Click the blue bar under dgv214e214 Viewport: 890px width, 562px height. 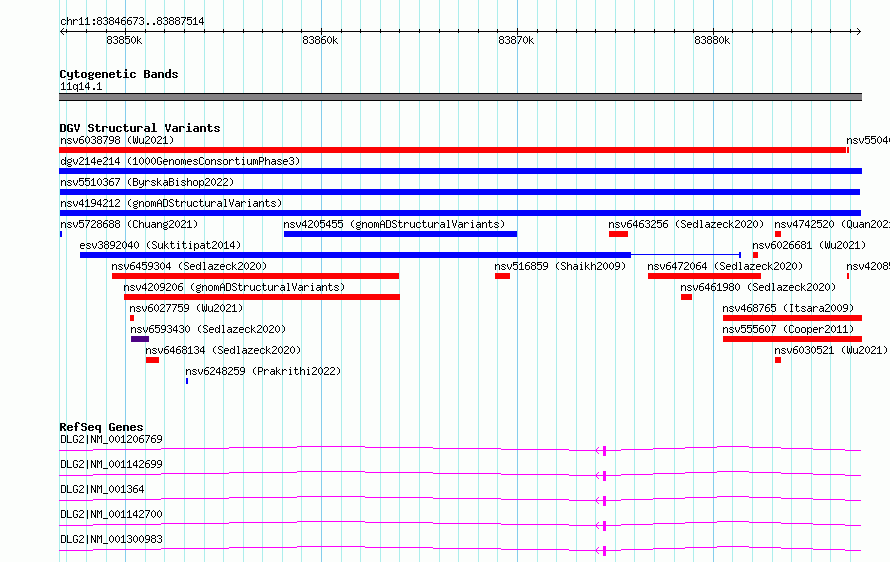460,171
